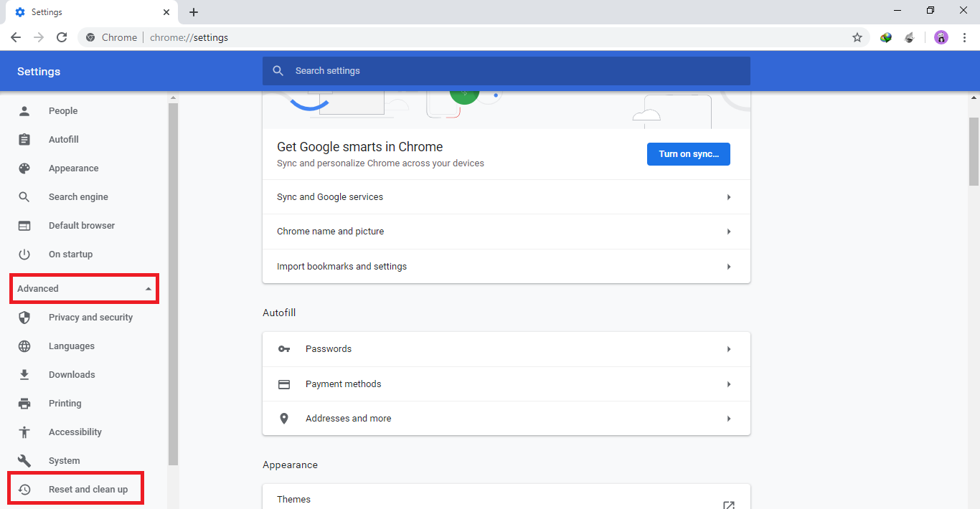Click the Search engine magnifier icon

pyautogui.click(x=24, y=197)
